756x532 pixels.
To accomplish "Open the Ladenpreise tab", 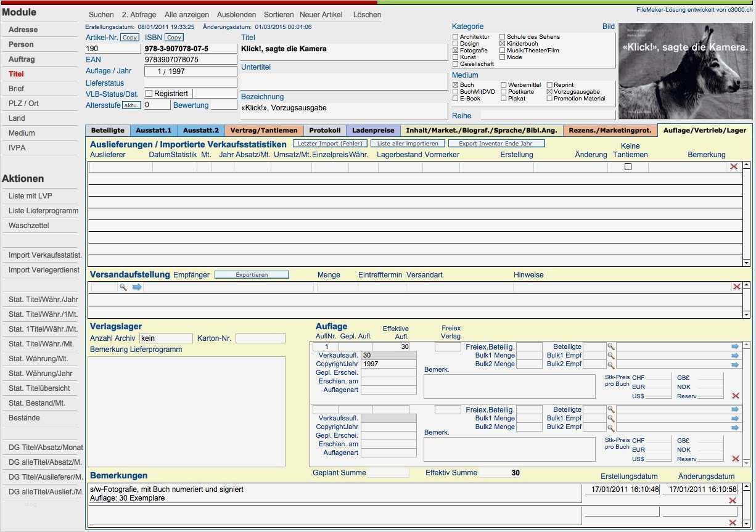I will click(x=372, y=130).
